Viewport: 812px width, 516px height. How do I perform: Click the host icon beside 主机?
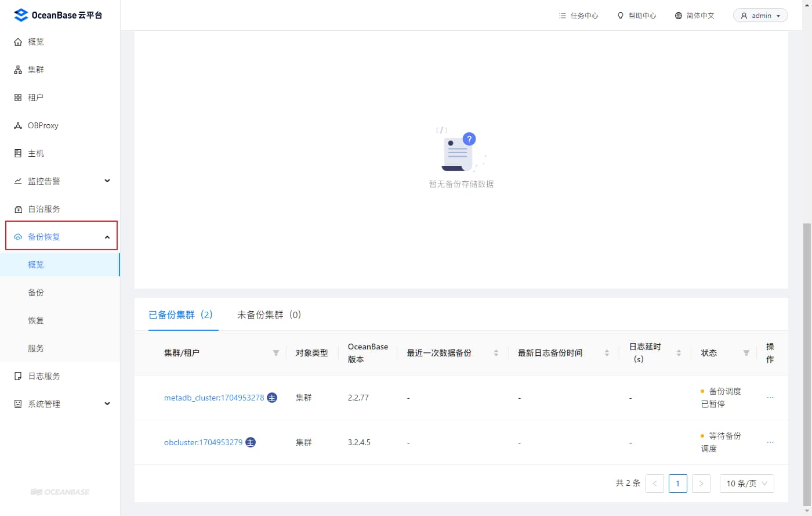click(x=18, y=153)
